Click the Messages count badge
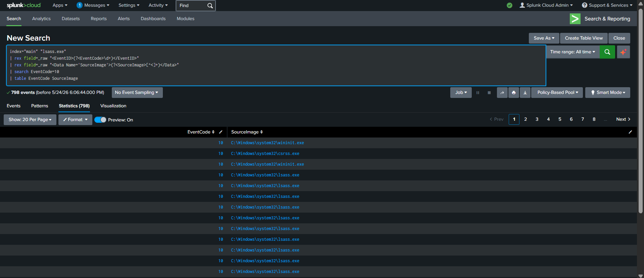644x278 pixels. [x=80, y=5]
